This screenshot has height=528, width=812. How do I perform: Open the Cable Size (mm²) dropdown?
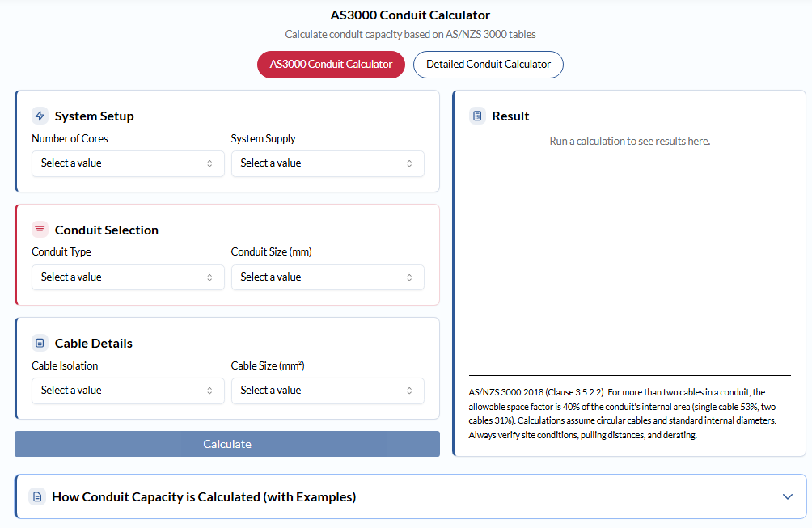(328, 390)
